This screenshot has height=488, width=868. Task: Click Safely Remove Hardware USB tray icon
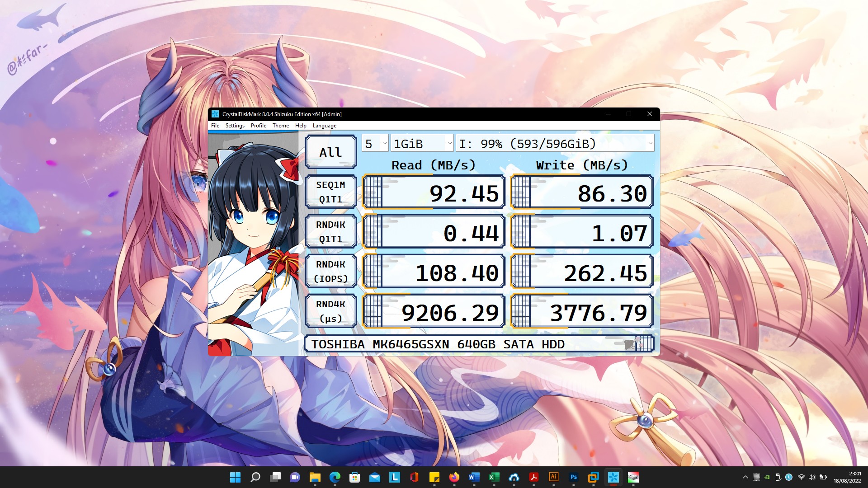pyautogui.click(x=778, y=477)
